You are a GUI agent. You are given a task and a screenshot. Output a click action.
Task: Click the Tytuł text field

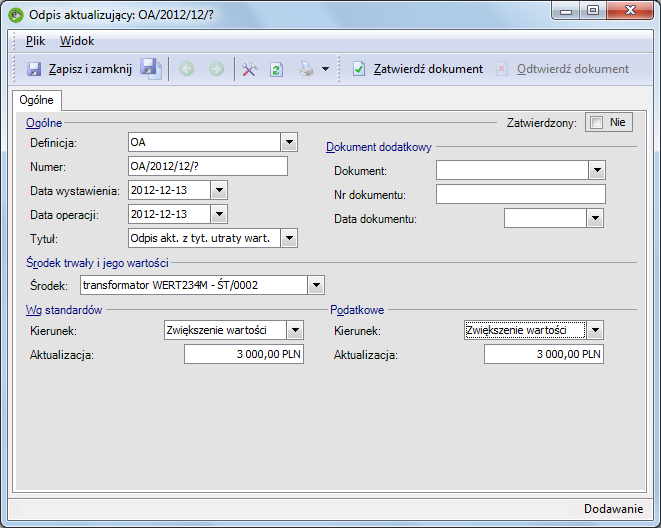(204, 238)
